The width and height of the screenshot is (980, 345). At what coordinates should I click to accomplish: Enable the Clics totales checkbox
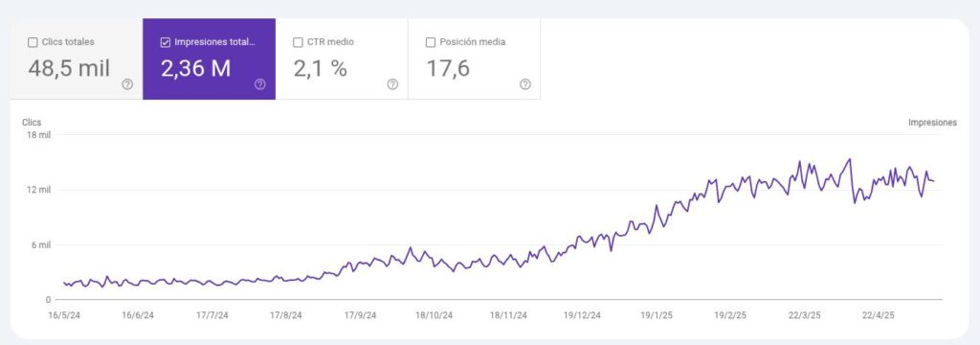tap(33, 42)
